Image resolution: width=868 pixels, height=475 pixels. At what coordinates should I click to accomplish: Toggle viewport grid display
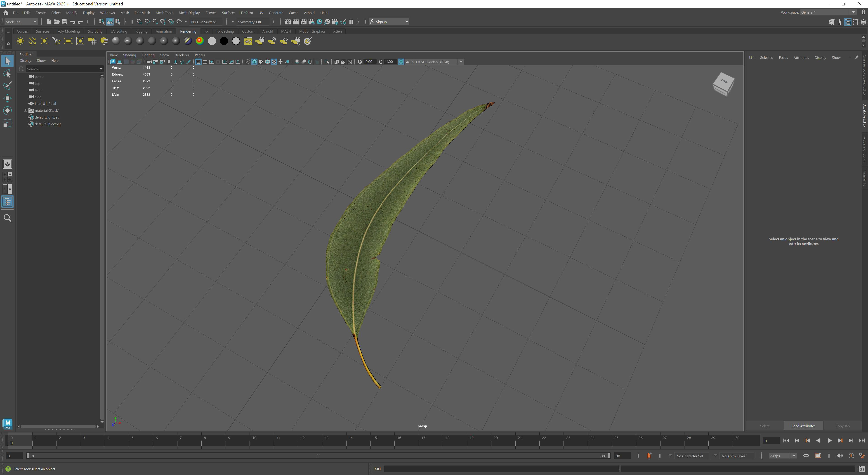pos(198,62)
